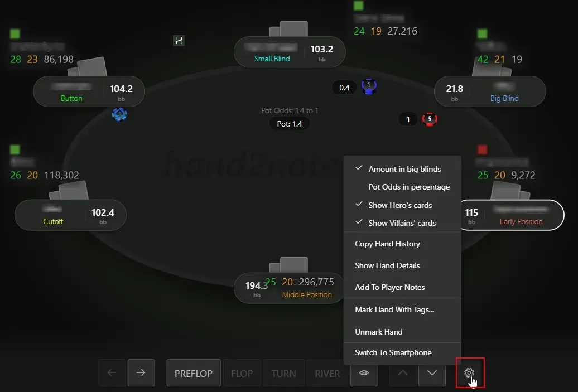Image resolution: width=578 pixels, height=392 pixels.
Task: Step forward with the right arrow button
Action: [141, 372]
